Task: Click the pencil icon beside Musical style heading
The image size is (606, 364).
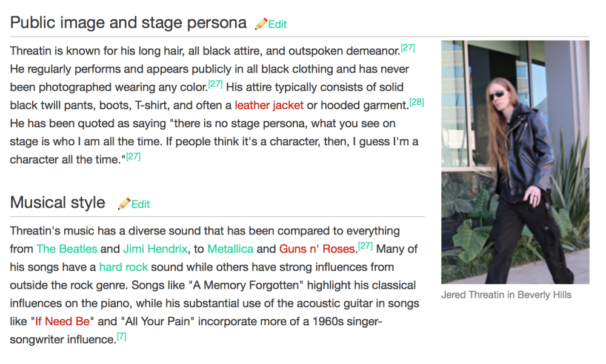Action: pyautogui.click(x=124, y=204)
